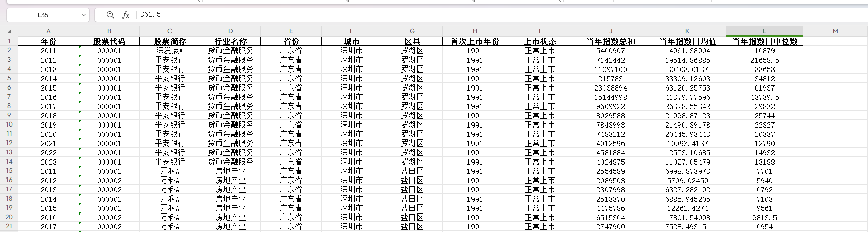This screenshot has height=232, width=868.
Task: Click the cell with value 7528.493151
Action: pos(688,227)
